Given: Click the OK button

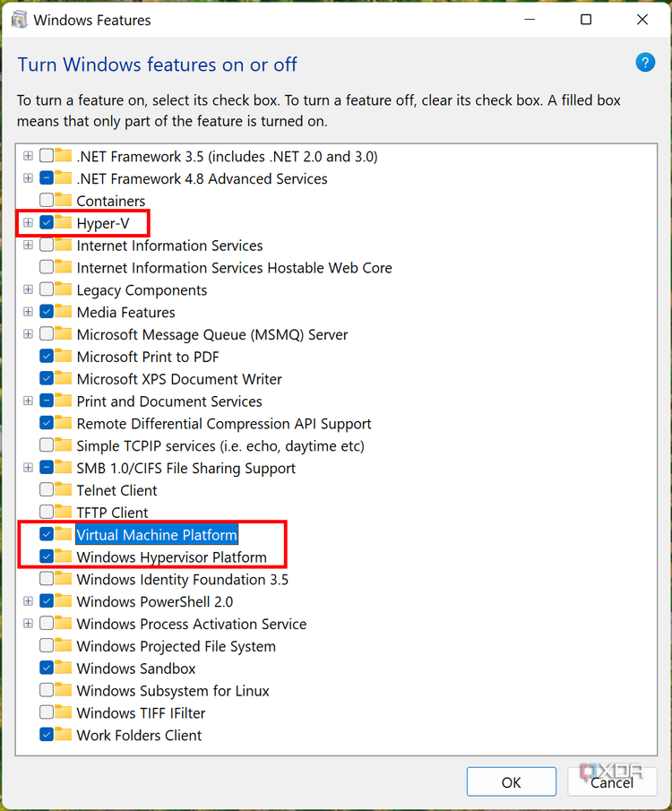Looking at the screenshot, I should [512, 781].
